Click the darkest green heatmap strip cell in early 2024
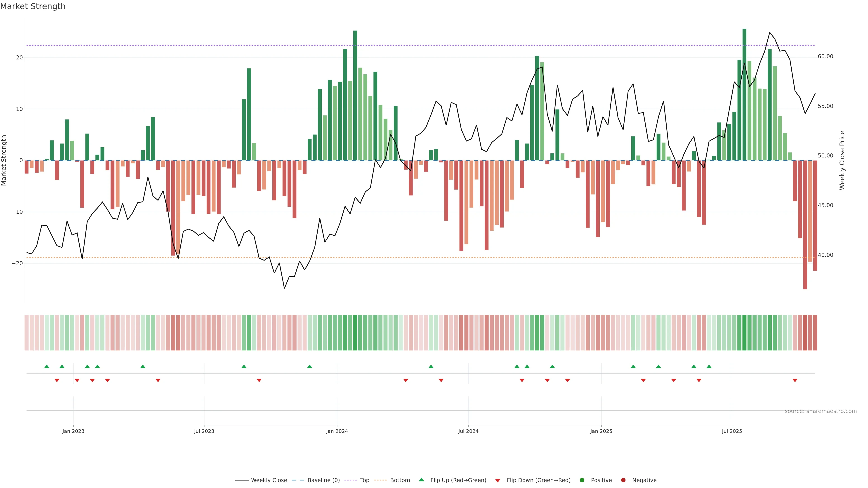The width and height of the screenshot is (868, 488). pyautogui.click(x=355, y=332)
